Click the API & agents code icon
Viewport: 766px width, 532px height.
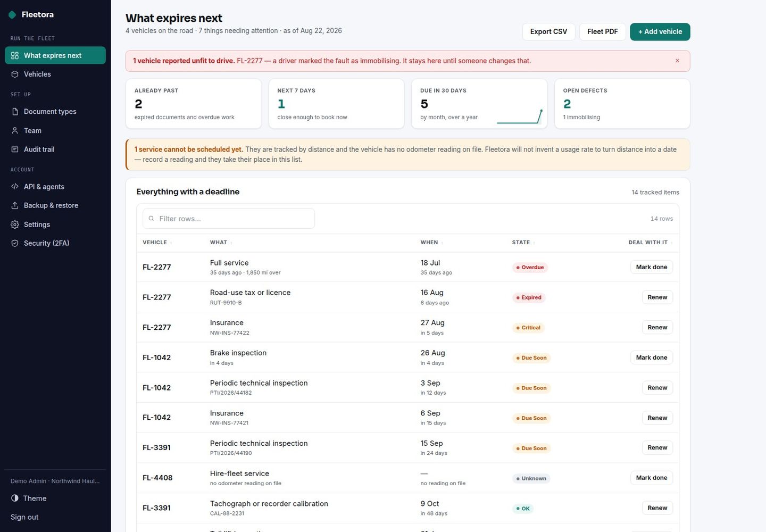15,187
